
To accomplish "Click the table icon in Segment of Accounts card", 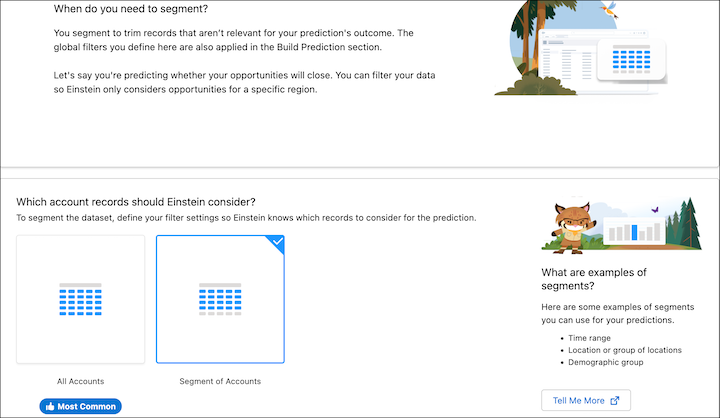I will 220,300.
